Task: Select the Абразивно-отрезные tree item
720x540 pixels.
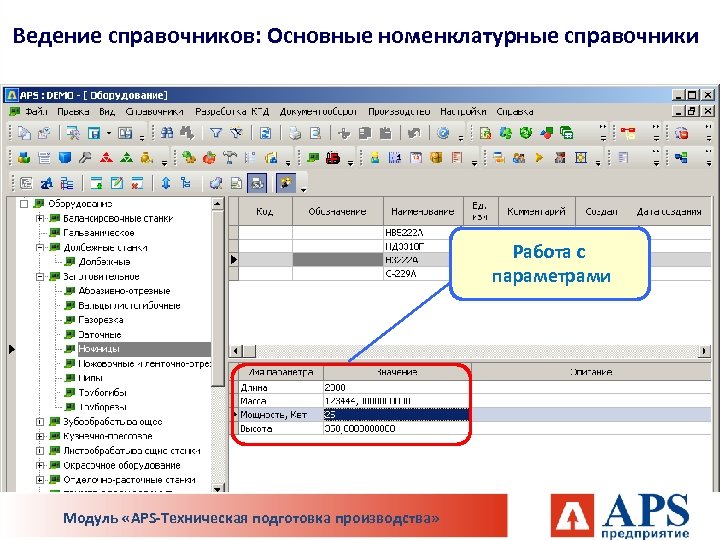Action: [x=124, y=291]
